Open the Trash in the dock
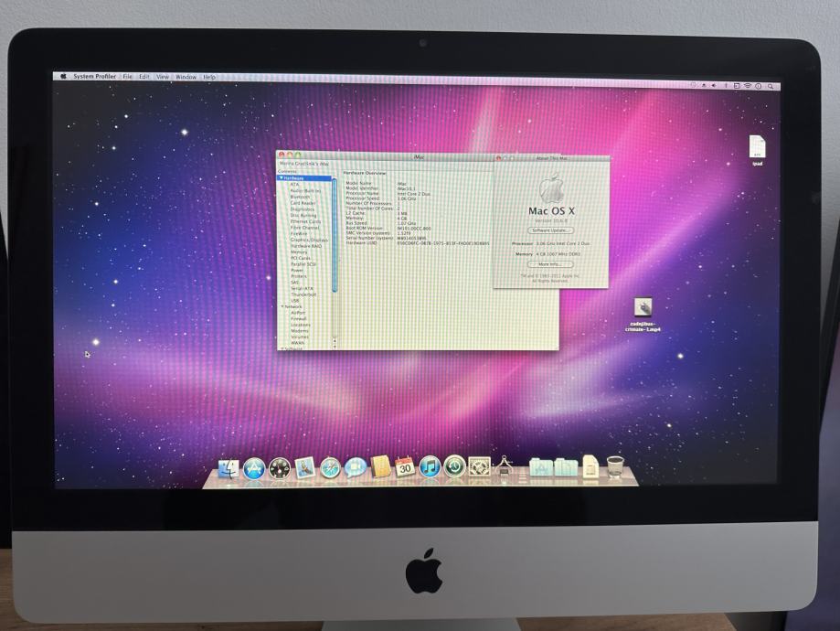 [x=615, y=466]
